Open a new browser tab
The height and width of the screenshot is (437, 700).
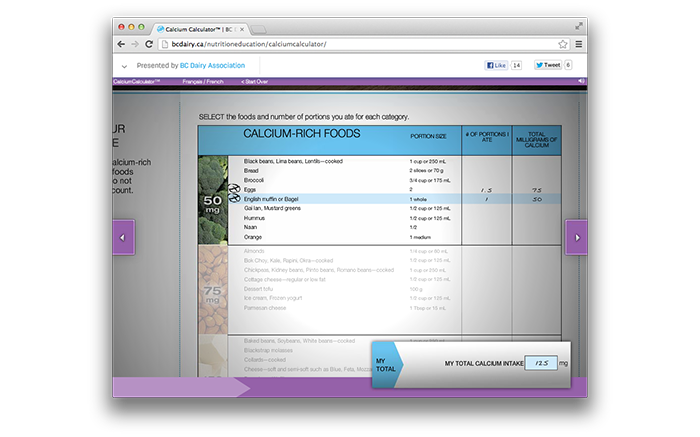[x=258, y=29]
